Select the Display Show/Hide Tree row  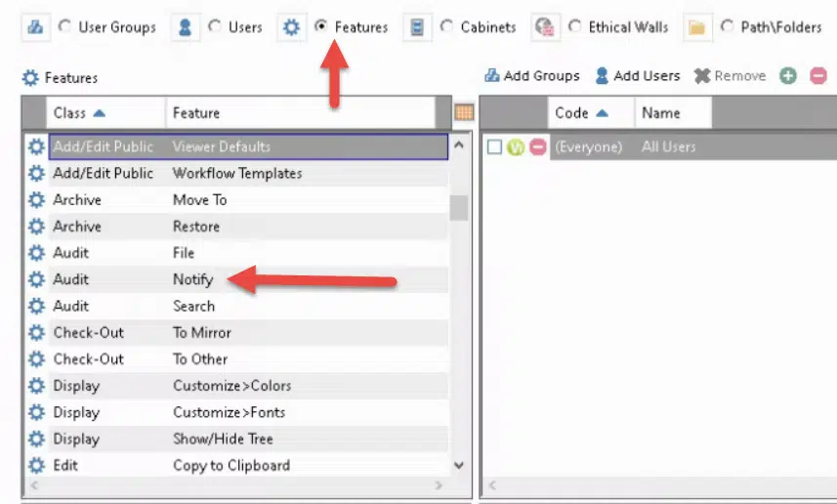(x=248, y=439)
